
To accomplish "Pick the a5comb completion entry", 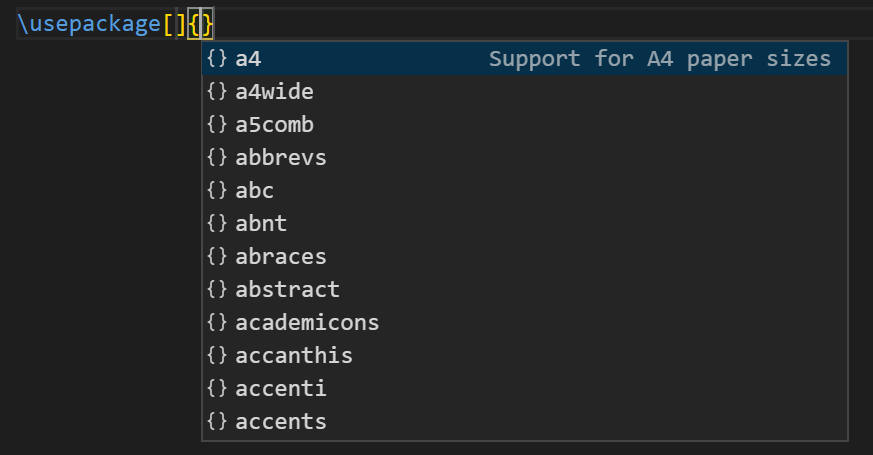I will (x=274, y=125).
